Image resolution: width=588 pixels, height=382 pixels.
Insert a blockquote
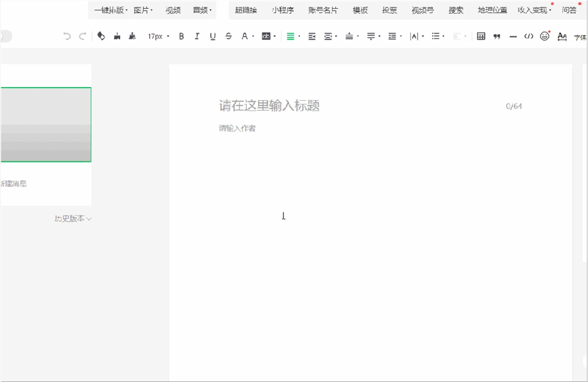click(496, 36)
